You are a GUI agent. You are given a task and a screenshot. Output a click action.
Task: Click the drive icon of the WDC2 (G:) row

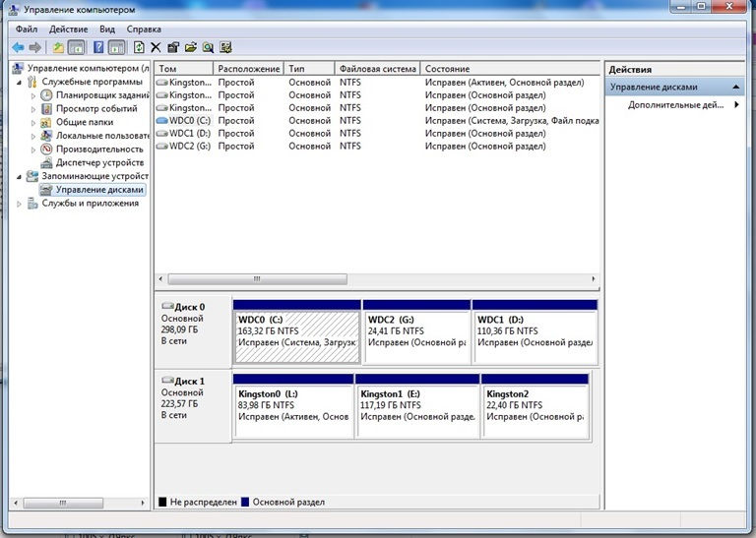click(x=162, y=146)
